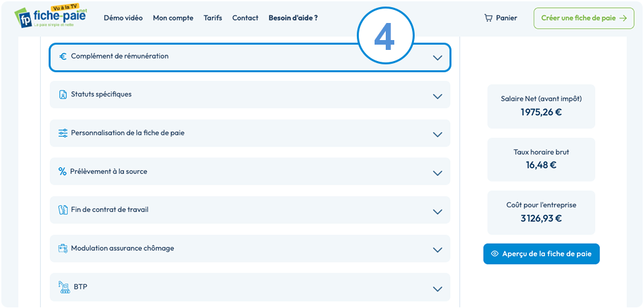
Task: Click Complément de rémunération label
Action: pos(120,56)
